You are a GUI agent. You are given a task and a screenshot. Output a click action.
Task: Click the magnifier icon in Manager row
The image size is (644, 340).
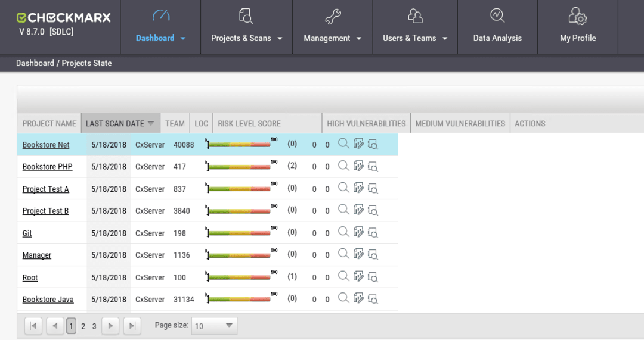pos(343,254)
